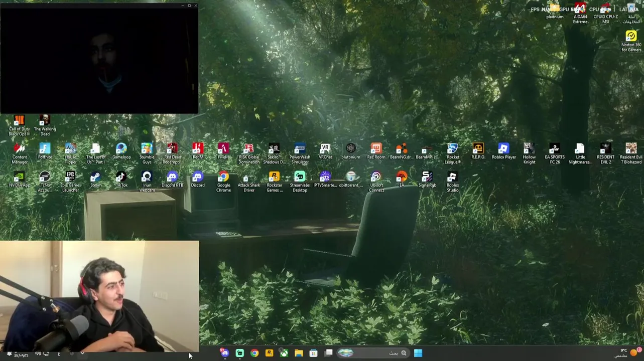
Task: Select Red Dead Redemption desktop icon
Action: tap(172, 153)
